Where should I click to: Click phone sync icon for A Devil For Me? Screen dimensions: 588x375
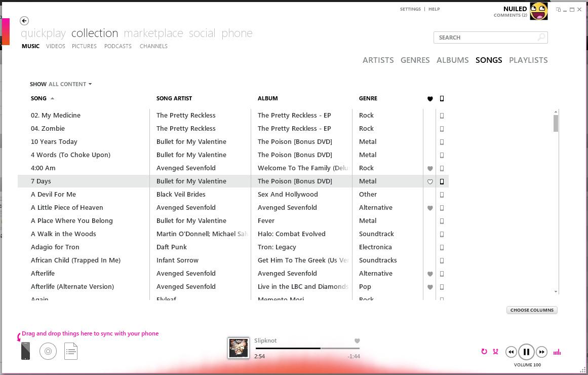click(x=442, y=195)
